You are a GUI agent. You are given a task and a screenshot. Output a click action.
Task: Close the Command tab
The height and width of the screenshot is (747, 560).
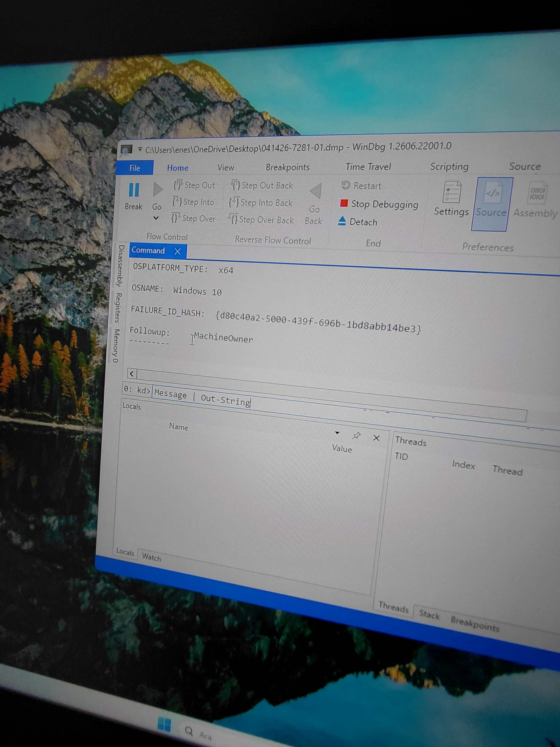click(178, 251)
